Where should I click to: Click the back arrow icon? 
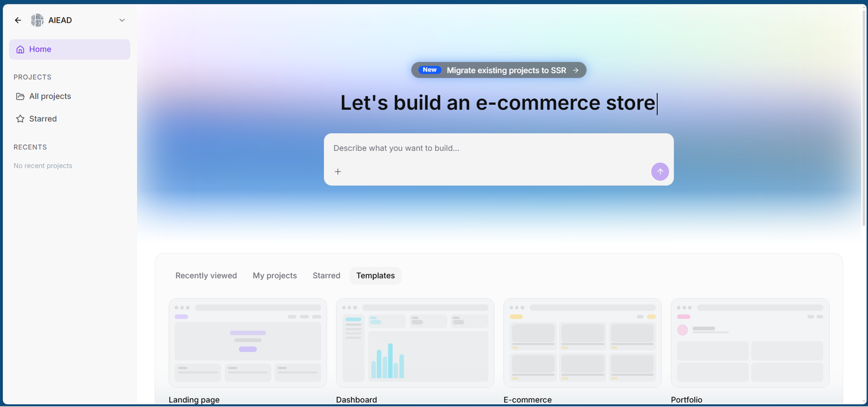click(x=18, y=20)
